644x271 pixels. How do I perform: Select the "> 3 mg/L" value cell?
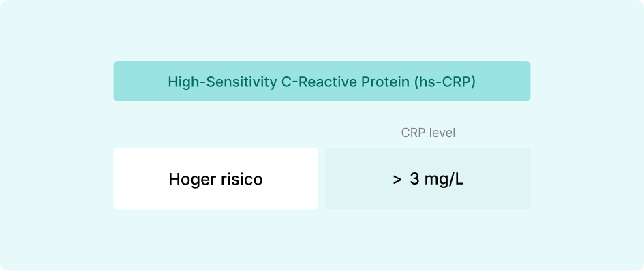pos(428,178)
